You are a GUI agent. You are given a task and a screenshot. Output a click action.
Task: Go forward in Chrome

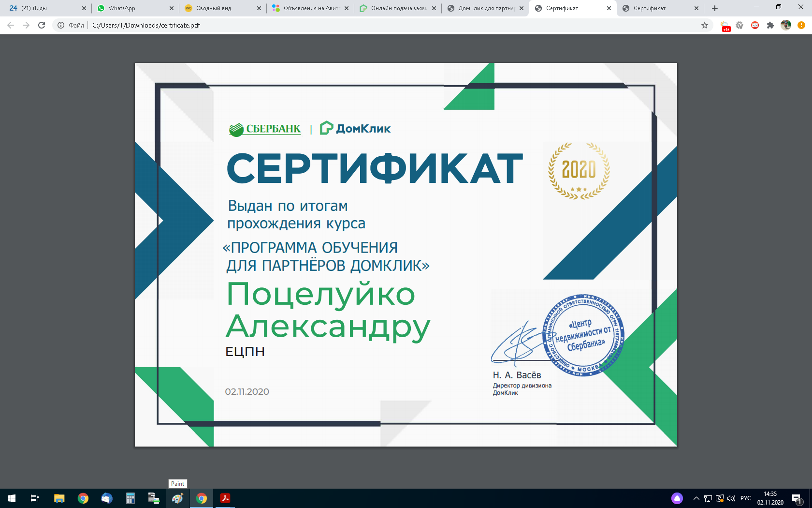point(26,25)
